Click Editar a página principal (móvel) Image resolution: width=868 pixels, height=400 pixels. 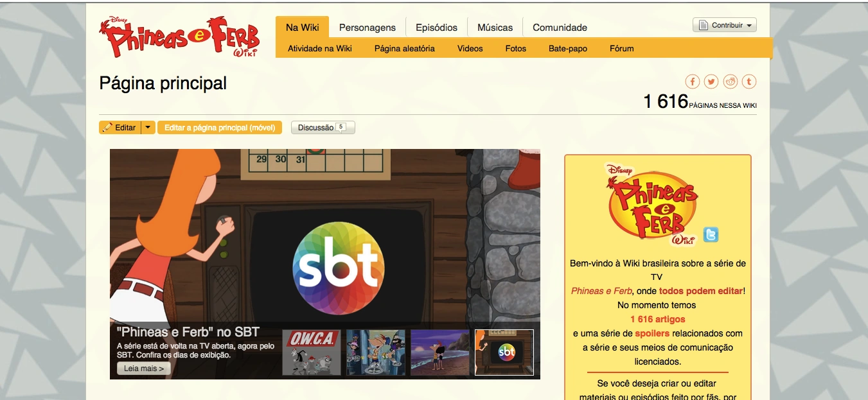(220, 128)
